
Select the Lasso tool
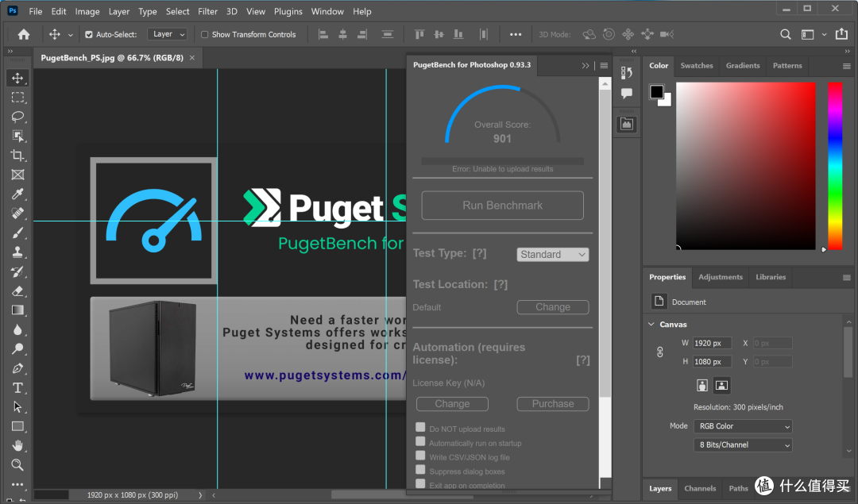point(17,117)
